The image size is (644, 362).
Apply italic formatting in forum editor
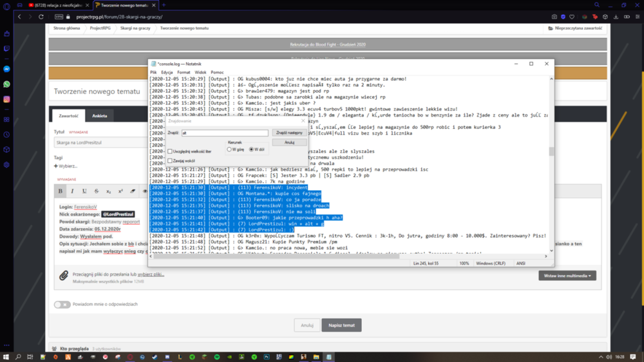pos(72,191)
